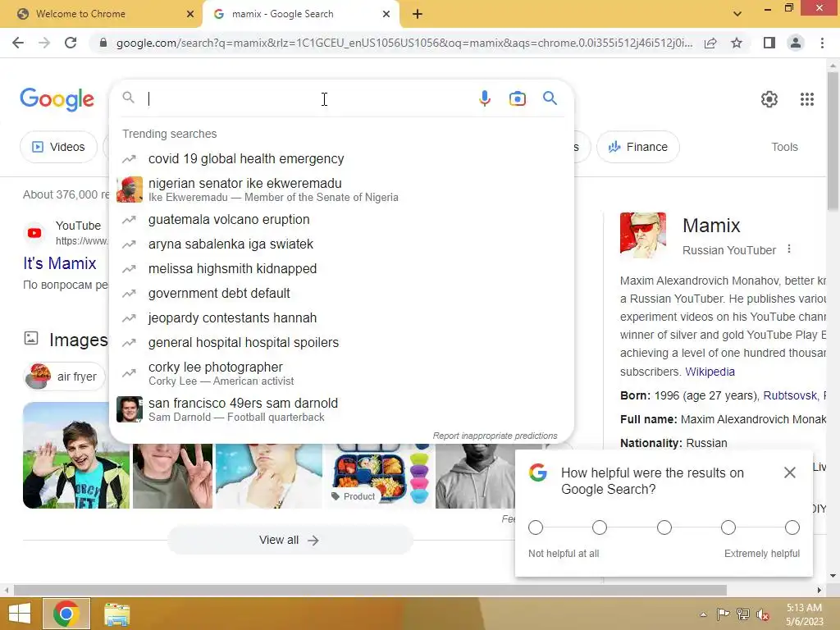Click the Action Center flag icon
840x630 pixels.
tap(724, 614)
